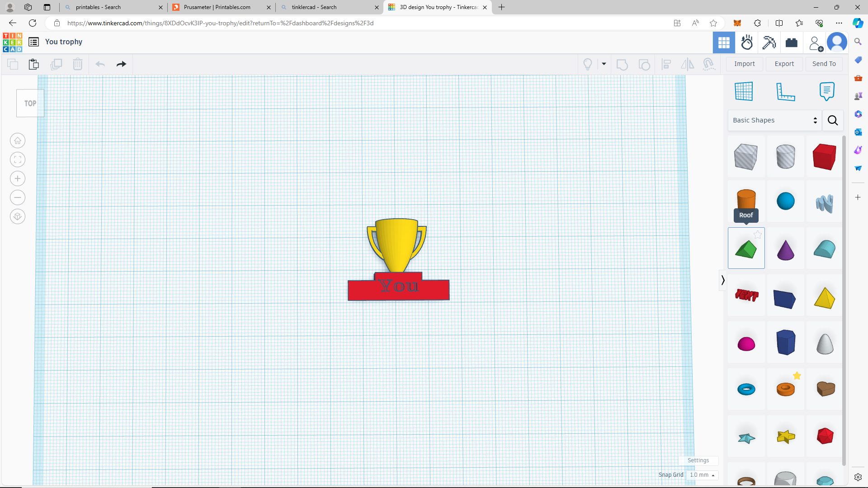Open the Basic Shapes category dropdown
Image resolution: width=868 pixels, height=488 pixels.
pyautogui.click(x=775, y=120)
